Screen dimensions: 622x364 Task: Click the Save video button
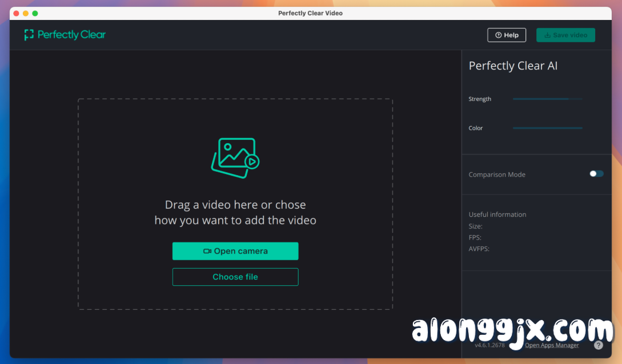(565, 35)
